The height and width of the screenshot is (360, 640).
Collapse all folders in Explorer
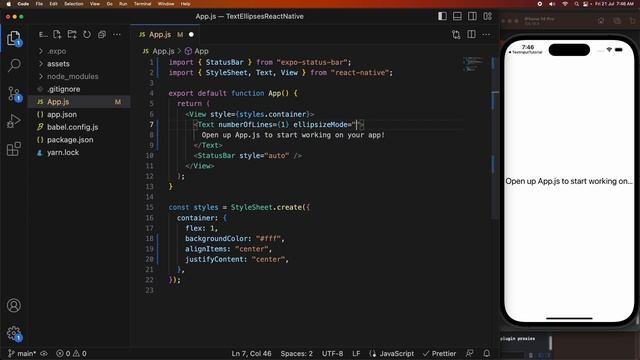tap(102, 35)
